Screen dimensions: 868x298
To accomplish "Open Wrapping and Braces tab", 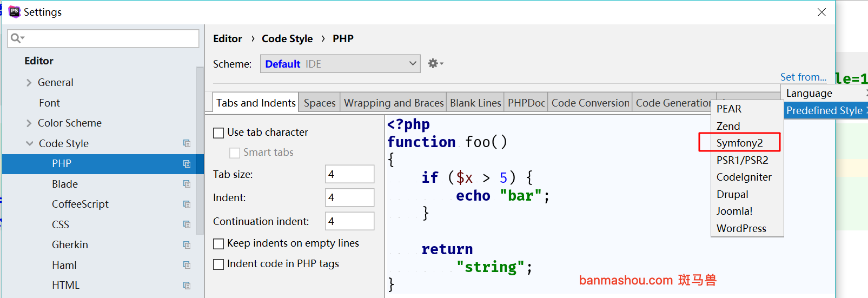I will coord(394,103).
